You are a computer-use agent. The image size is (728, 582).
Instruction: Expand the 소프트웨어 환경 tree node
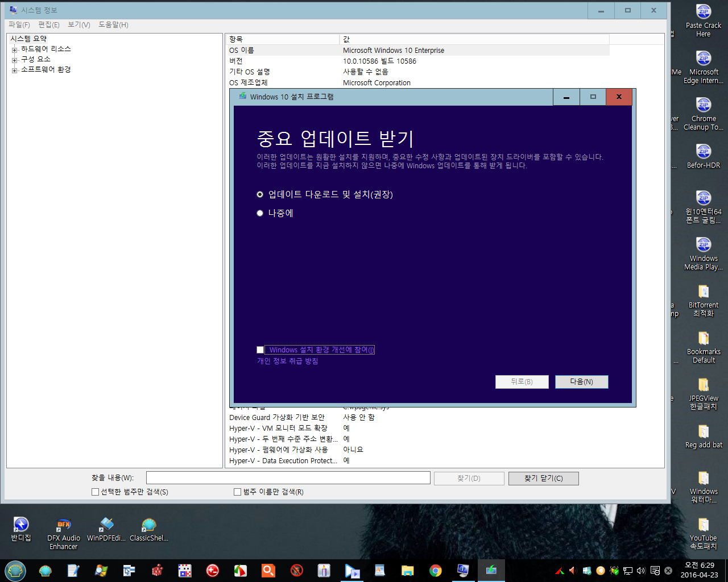click(14, 70)
